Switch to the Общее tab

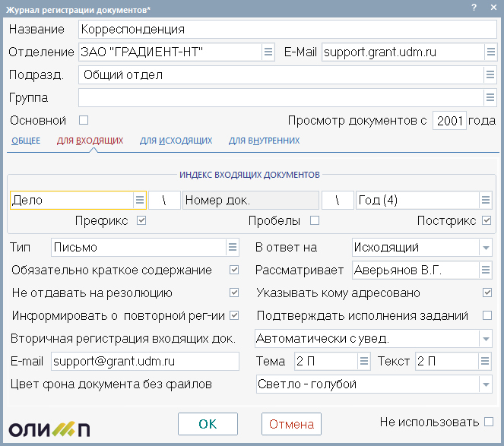(x=26, y=141)
